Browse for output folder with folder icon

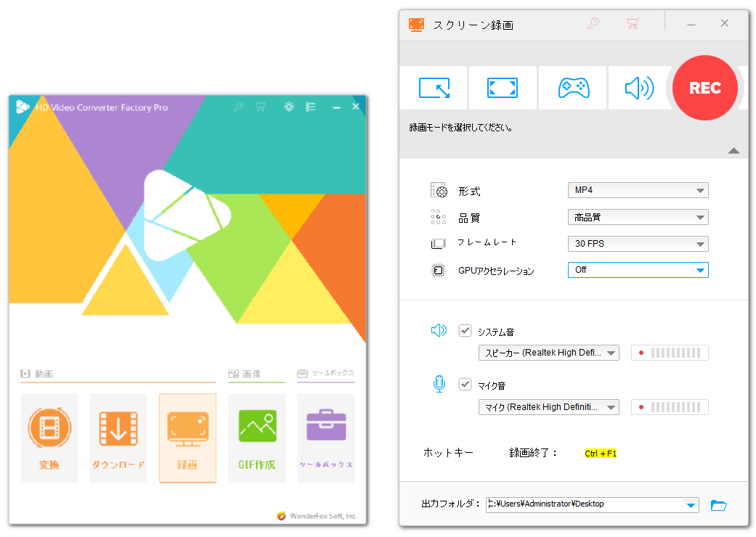coord(718,505)
